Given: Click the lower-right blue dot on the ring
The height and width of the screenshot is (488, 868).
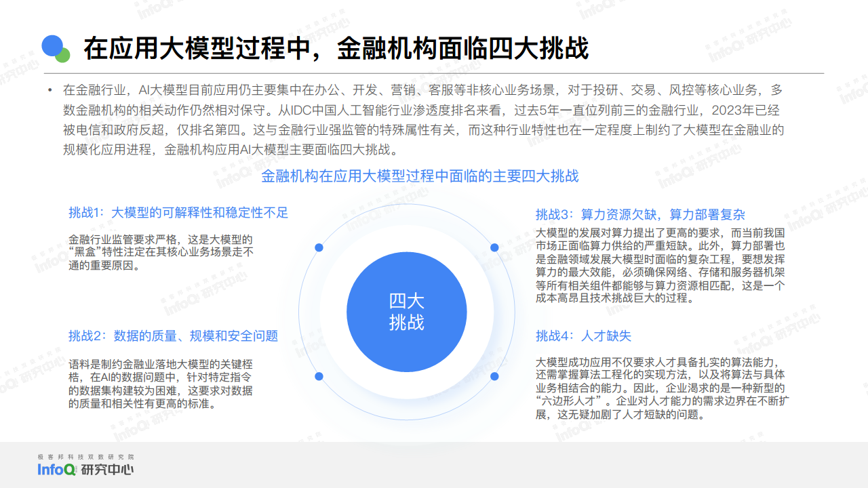Looking at the screenshot, I should [x=494, y=375].
